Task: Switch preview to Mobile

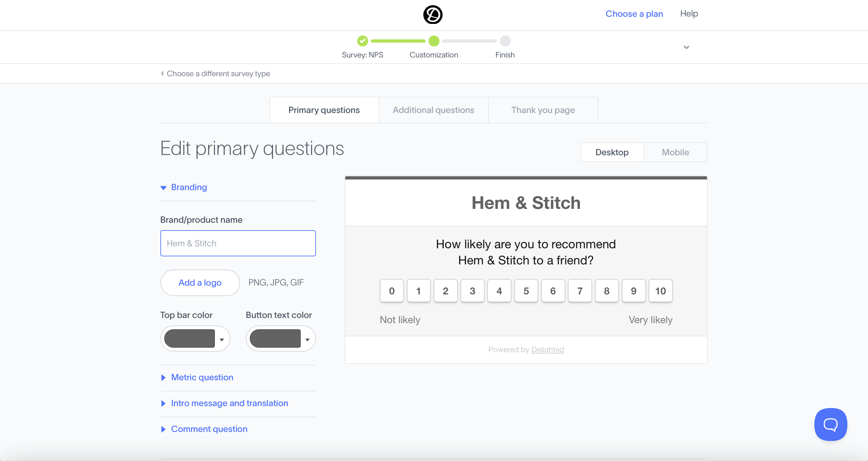Action: (675, 152)
